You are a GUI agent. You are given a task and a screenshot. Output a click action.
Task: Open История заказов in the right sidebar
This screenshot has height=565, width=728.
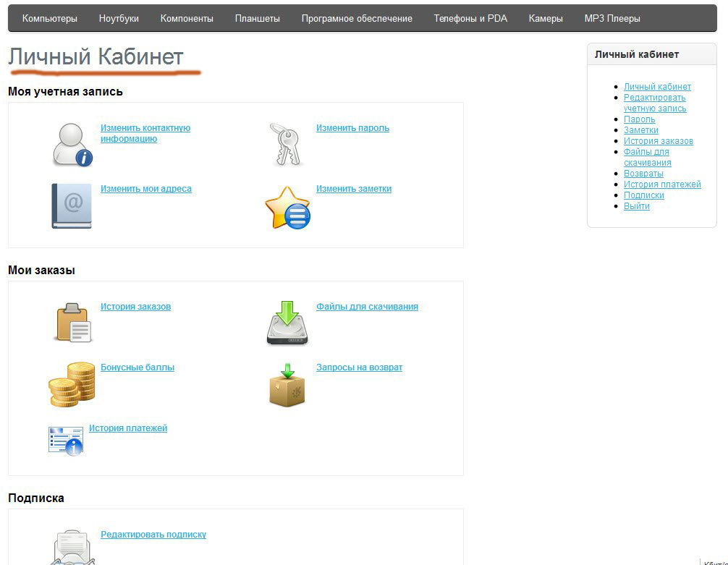click(658, 141)
